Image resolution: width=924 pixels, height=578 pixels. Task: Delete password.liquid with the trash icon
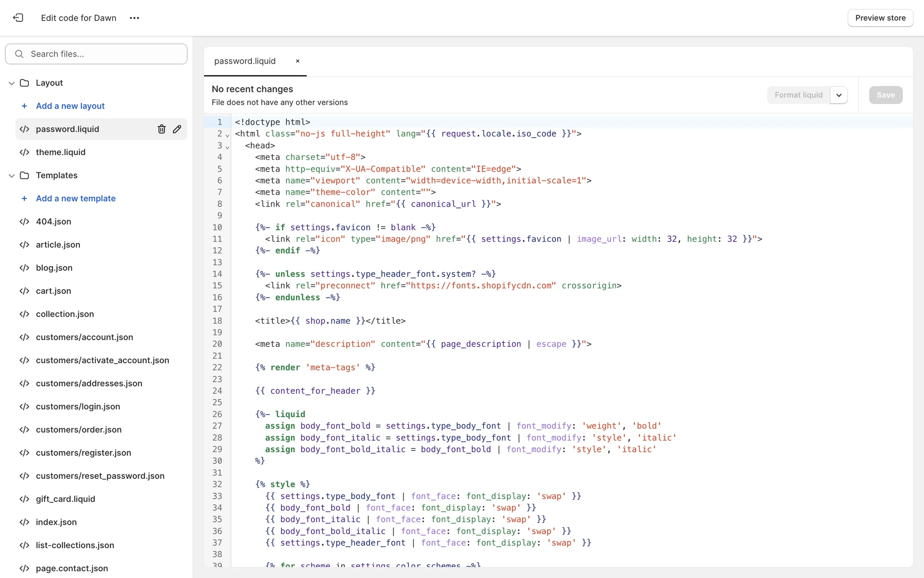pos(162,129)
